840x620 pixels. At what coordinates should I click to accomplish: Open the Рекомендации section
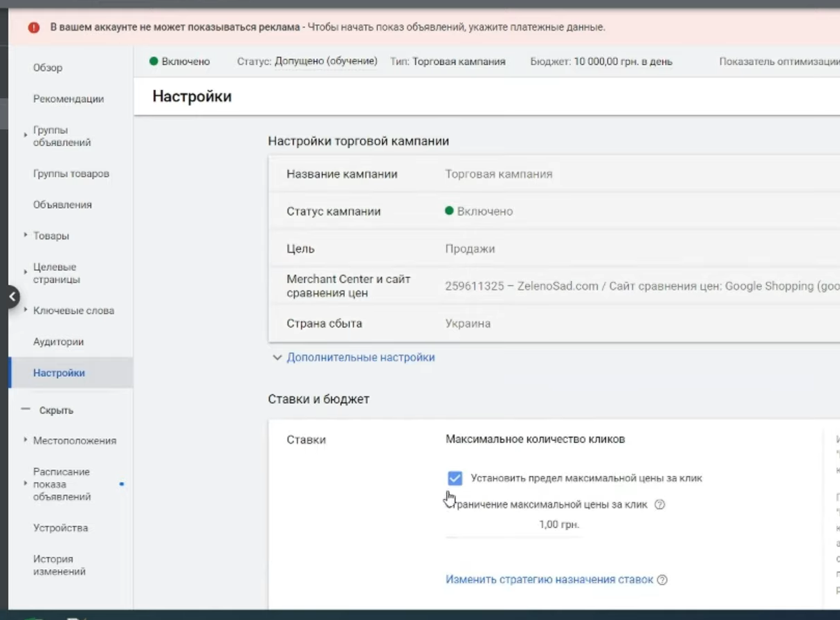pos(69,99)
